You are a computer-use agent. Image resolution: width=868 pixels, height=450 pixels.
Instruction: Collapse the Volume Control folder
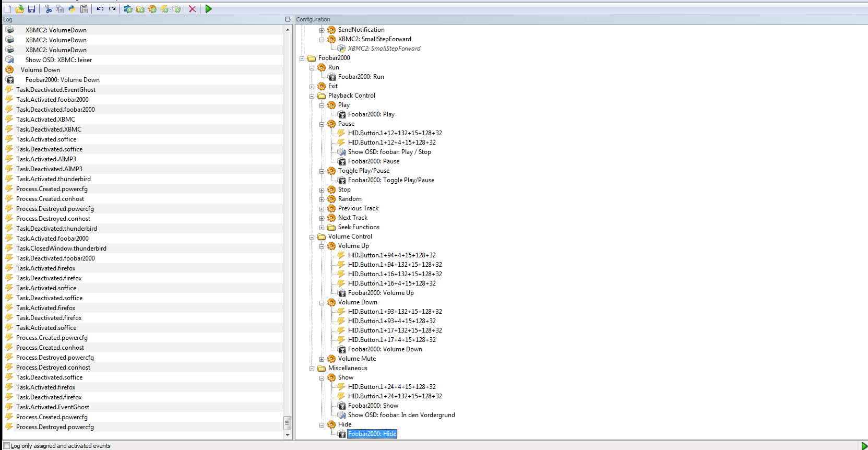[x=312, y=237]
